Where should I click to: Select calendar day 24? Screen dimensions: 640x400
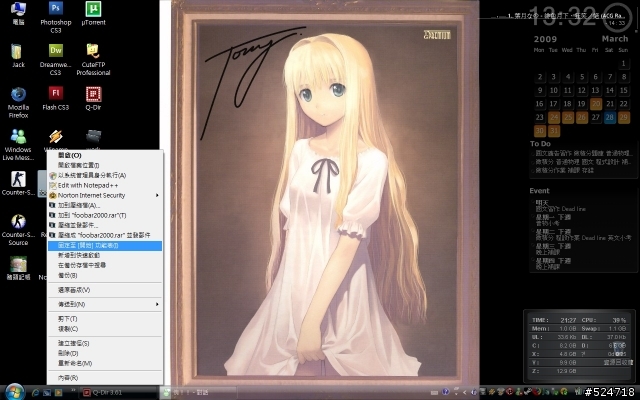(x=554, y=118)
